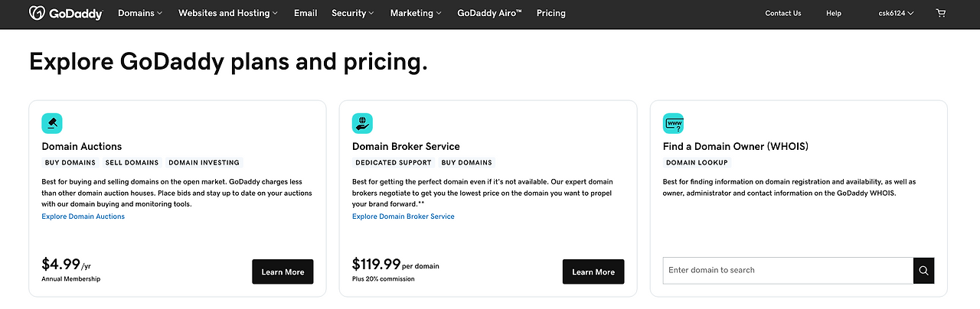Click the Enter domain to search field
The width and height of the screenshot is (980, 309).
pos(787,270)
